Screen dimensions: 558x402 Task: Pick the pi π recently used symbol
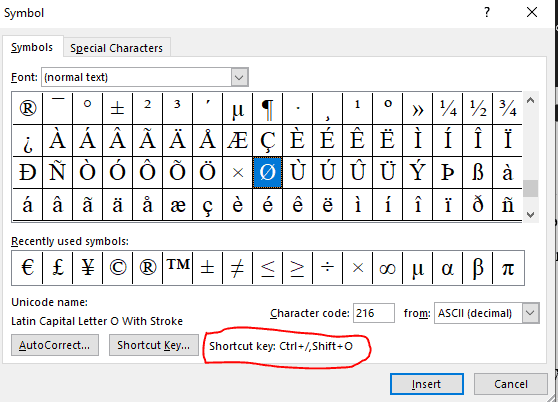(x=508, y=268)
